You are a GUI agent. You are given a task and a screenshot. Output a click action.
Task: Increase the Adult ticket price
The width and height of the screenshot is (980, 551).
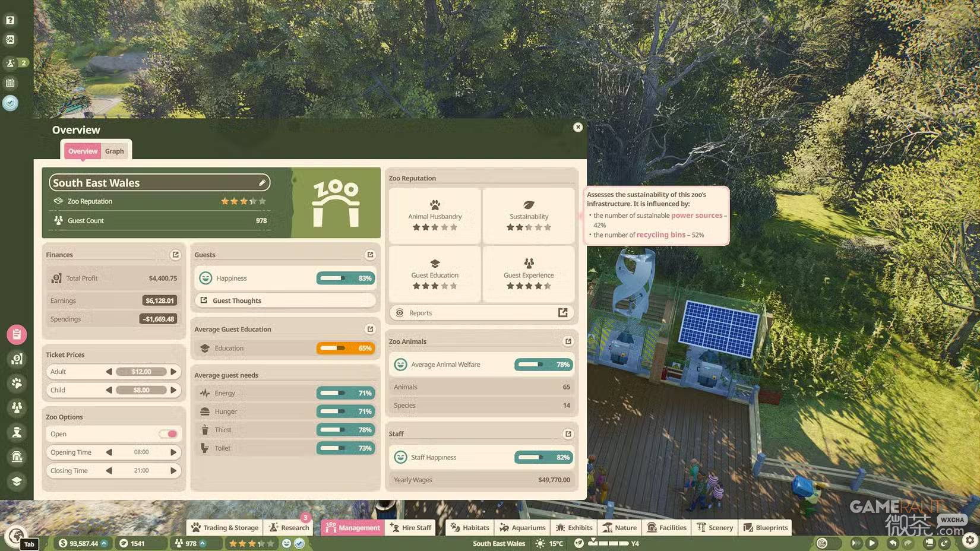(173, 372)
